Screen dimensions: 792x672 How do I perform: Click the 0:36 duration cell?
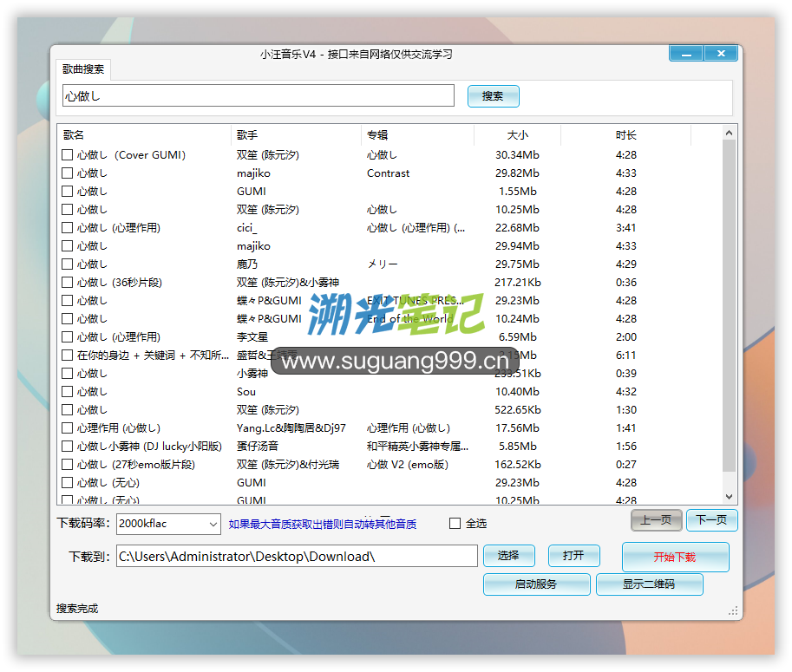click(626, 282)
